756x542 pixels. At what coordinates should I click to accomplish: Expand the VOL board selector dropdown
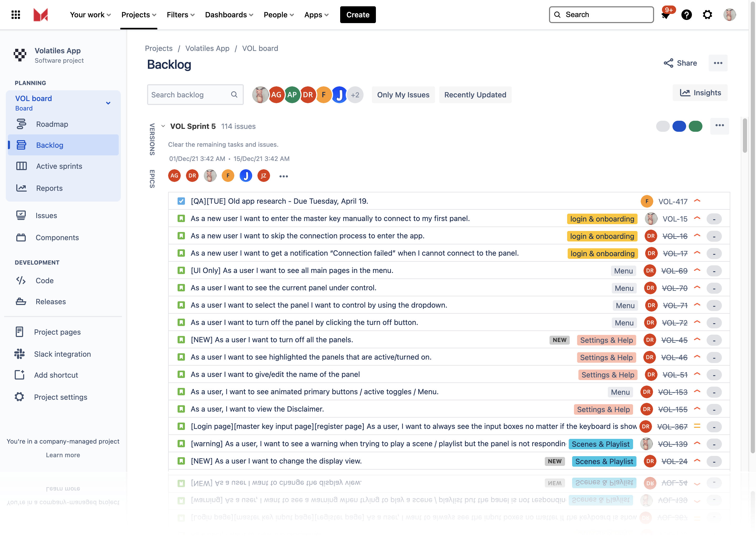(x=108, y=103)
